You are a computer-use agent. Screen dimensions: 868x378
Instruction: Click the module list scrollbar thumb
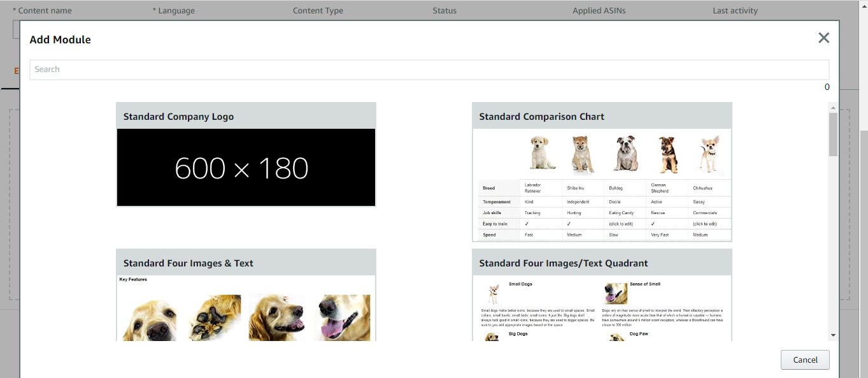(x=832, y=134)
